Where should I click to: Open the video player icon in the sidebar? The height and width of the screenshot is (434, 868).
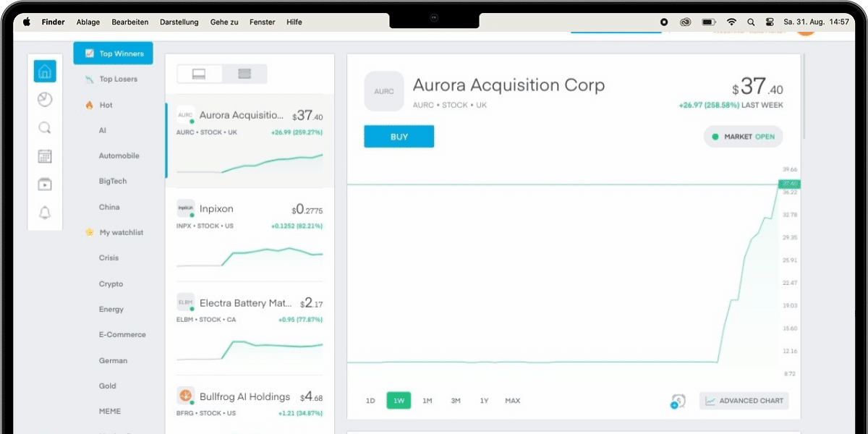(x=45, y=184)
